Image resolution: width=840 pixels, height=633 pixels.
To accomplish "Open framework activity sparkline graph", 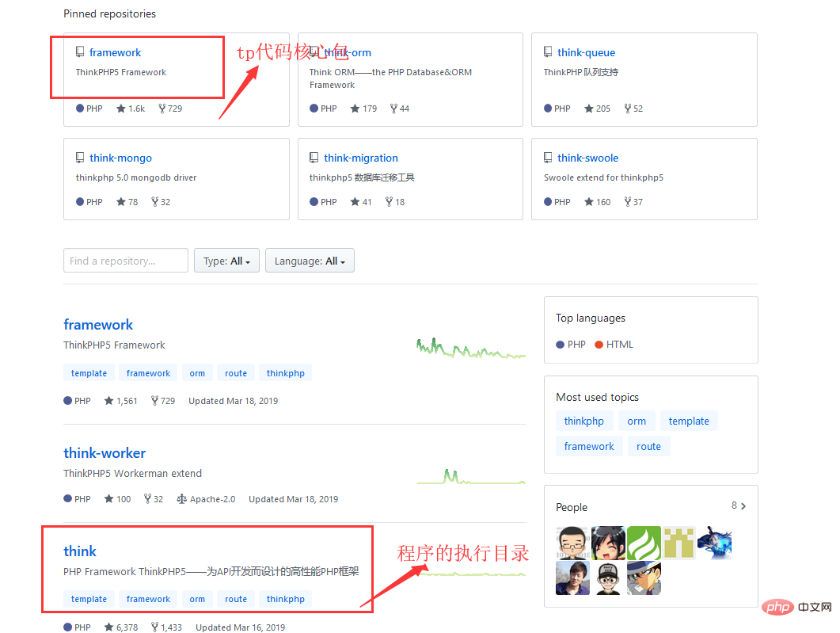I will tap(471, 349).
